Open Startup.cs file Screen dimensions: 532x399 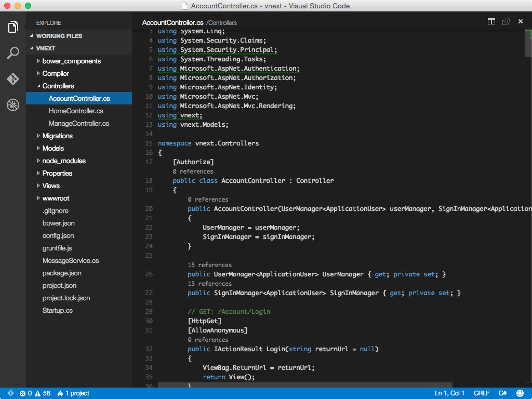(x=79, y=311)
